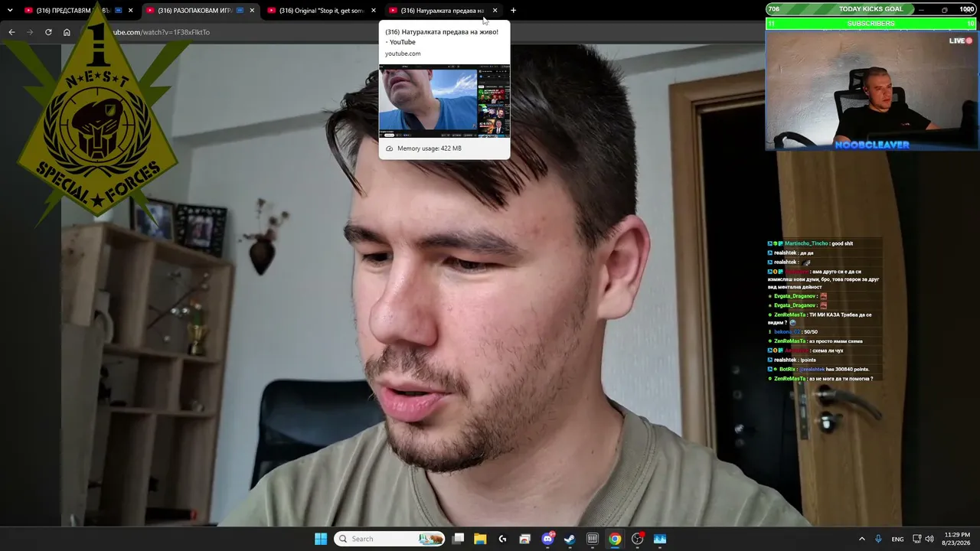Click the taskbar Search box
This screenshot has height=551, width=980.
[390, 539]
